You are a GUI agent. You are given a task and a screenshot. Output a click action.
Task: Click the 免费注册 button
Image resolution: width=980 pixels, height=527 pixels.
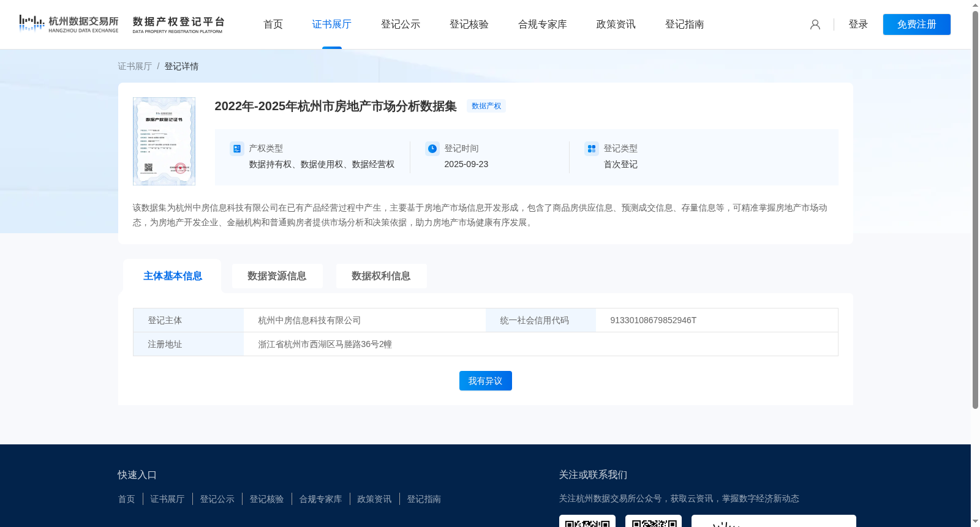coord(917,24)
